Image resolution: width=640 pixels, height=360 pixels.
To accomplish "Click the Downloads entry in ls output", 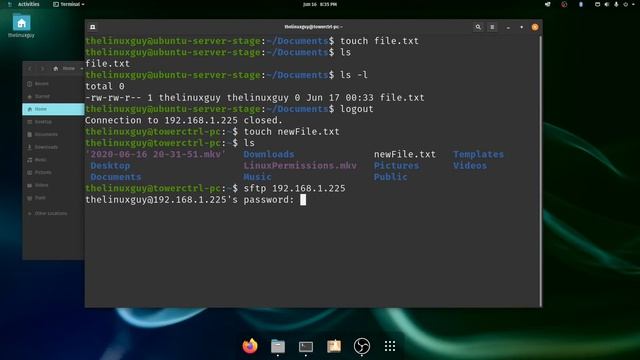I will [269, 154].
